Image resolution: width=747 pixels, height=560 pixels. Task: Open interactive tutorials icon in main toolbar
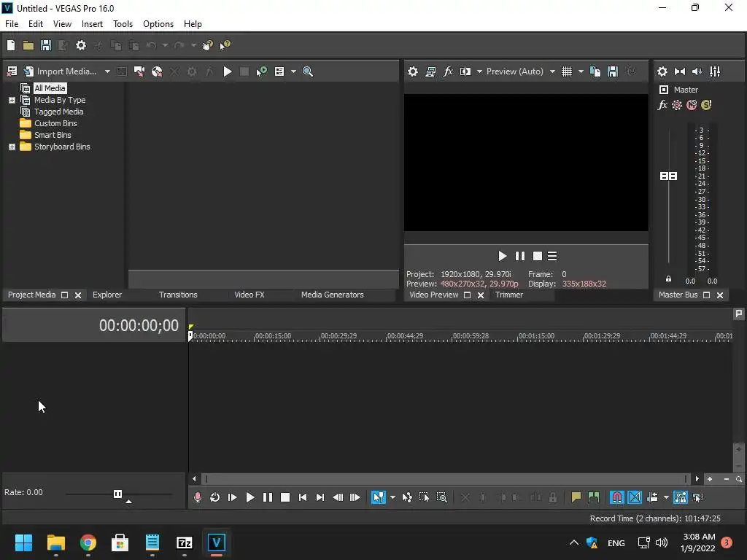[208, 45]
